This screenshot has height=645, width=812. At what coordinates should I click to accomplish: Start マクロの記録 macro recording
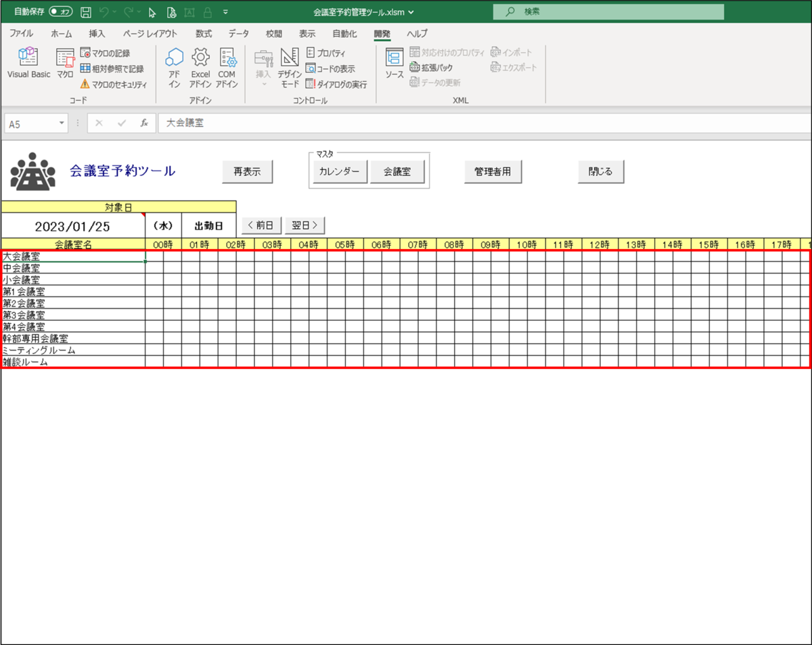106,53
